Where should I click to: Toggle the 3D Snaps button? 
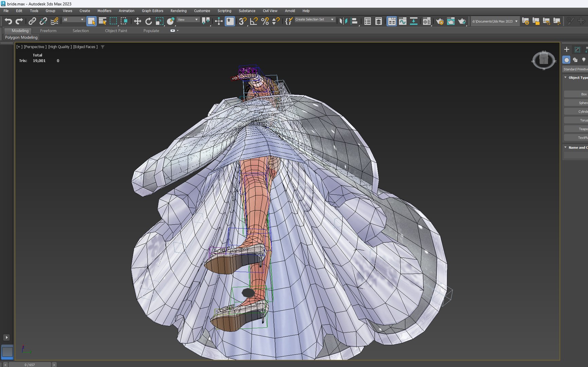242,21
